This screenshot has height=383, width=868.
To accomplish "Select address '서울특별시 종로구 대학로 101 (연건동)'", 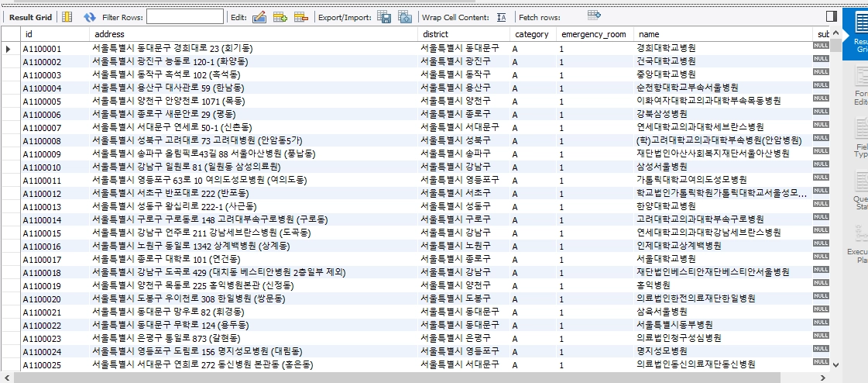I will coord(253,260).
